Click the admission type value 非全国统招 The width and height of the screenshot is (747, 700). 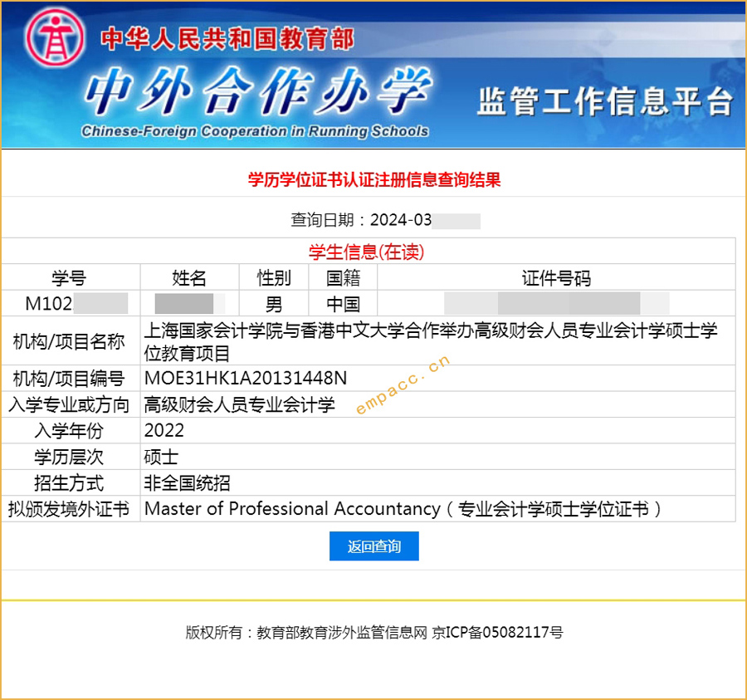pyautogui.click(x=188, y=483)
